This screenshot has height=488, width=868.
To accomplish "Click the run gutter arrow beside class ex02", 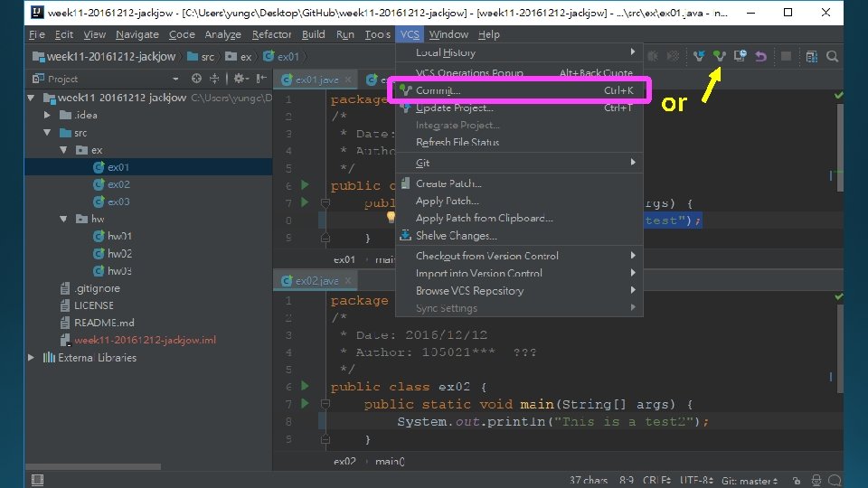I will tap(305, 386).
